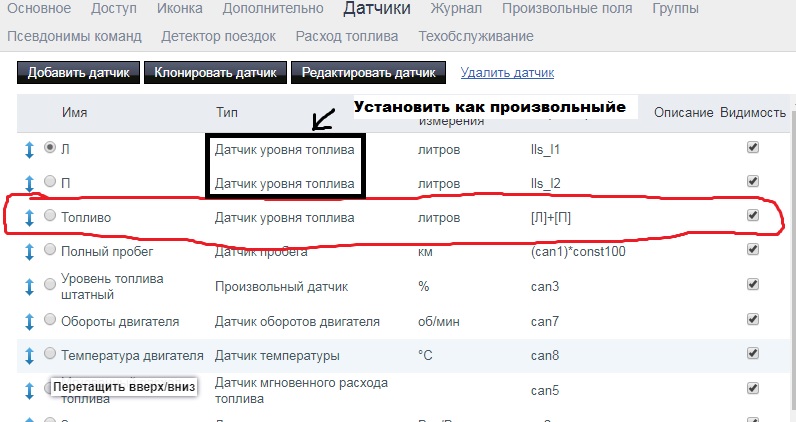Click the drag arrow beside Обороты двигателя
Viewport: 796px width, 422px height.
pyautogui.click(x=29, y=321)
